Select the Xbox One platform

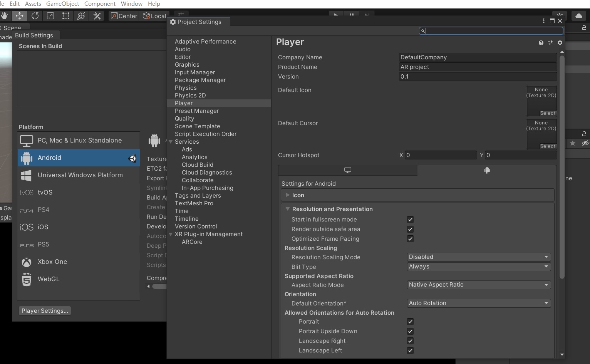(x=79, y=262)
